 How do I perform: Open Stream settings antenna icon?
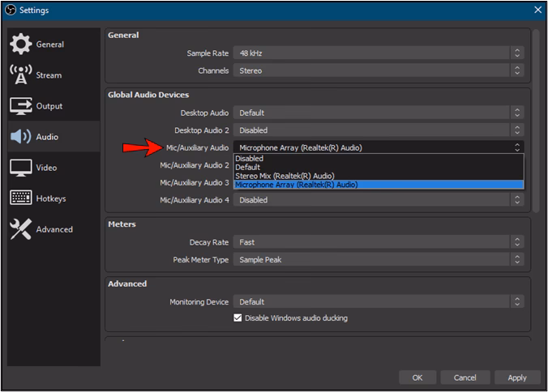[20, 75]
